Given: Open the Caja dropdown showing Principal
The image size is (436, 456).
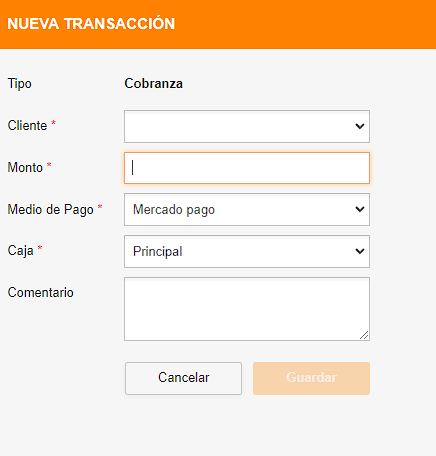Looking at the screenshot, I should point(247,251).
